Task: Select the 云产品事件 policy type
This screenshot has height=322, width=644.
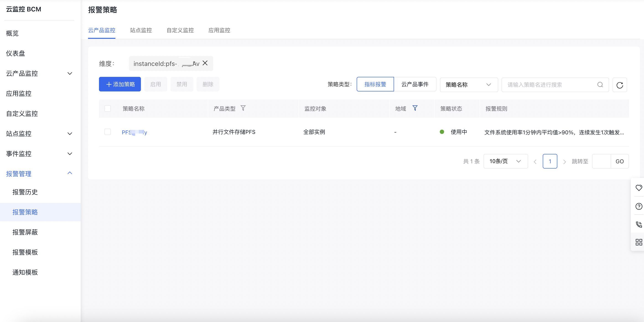Action: pyautogui.click(x=415, y=84)
